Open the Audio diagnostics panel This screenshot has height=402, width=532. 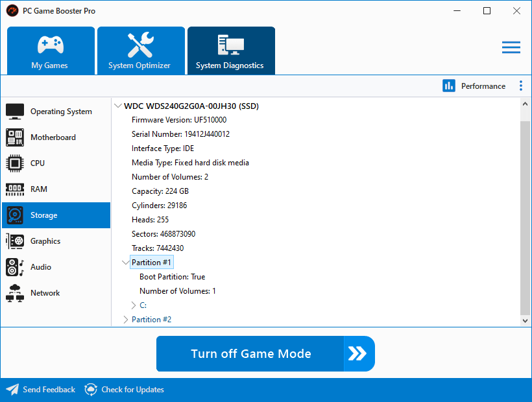(x=16, y=266)
